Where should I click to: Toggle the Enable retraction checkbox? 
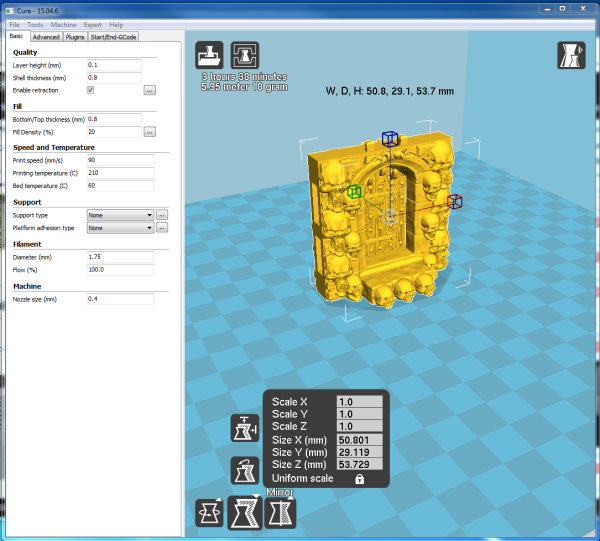(x=91, y=90)
